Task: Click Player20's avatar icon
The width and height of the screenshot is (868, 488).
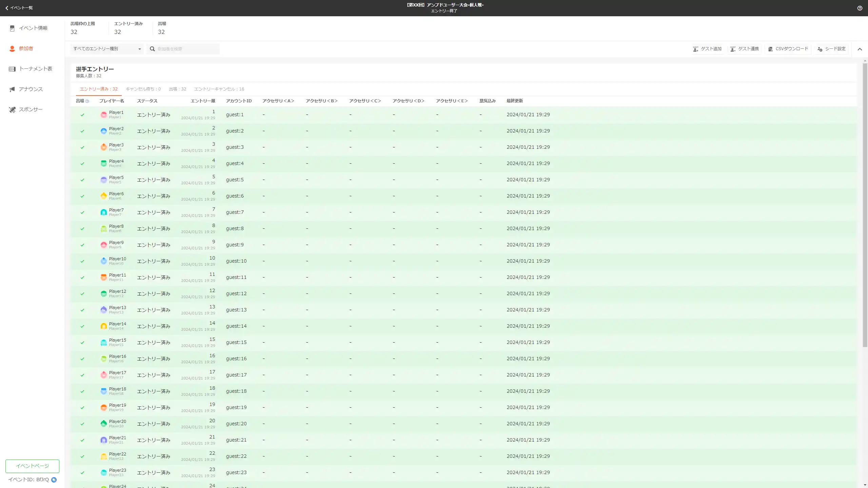Action: pos(104,424)
